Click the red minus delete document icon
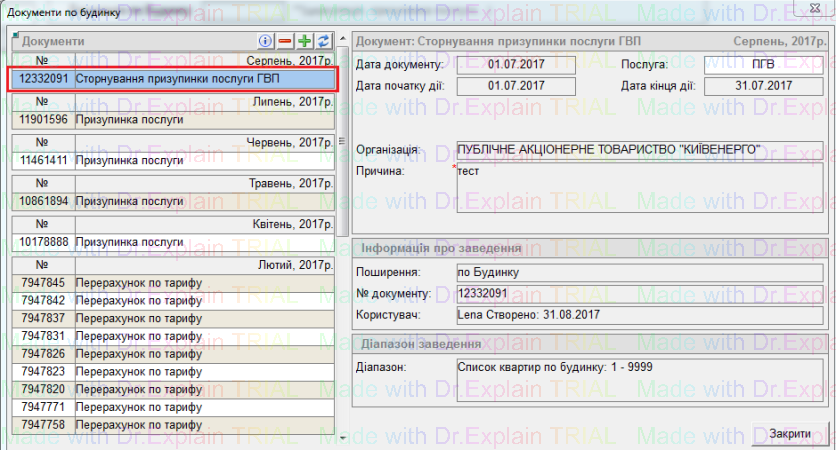 click(x=285, y=41)
